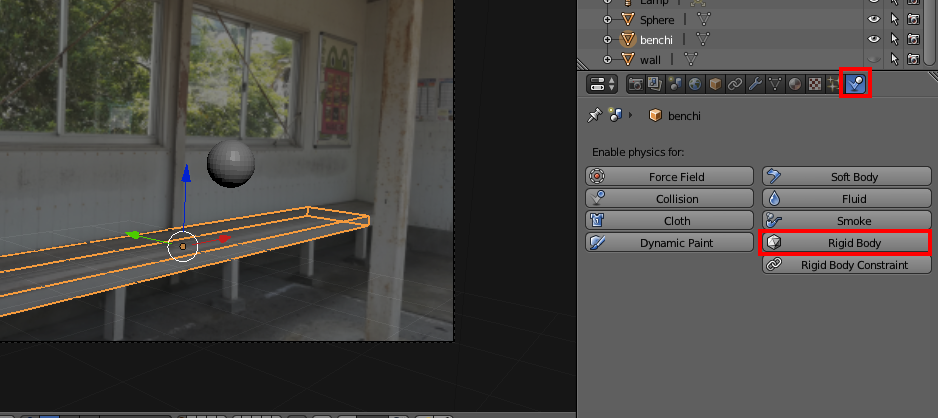The width and height of the screenshot is (938, 418).
Task: Enable Force Field physics
Action: [x=669, y=176]
